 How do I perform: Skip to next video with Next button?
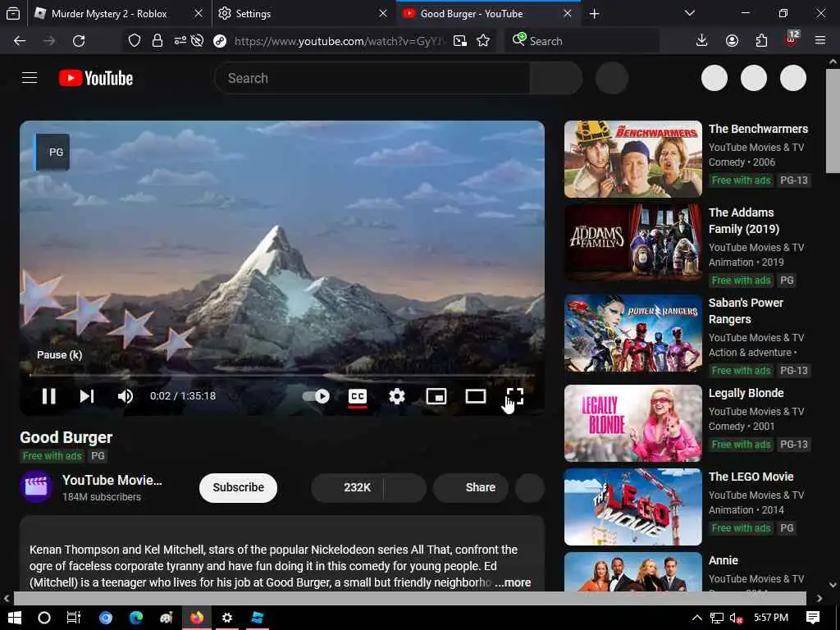coord(87,396)
